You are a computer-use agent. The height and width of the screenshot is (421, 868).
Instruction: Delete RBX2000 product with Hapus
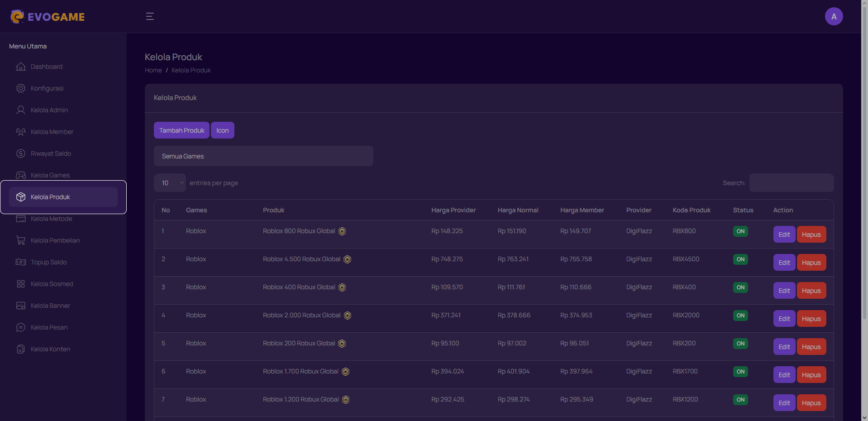click(x=811, y=319)
